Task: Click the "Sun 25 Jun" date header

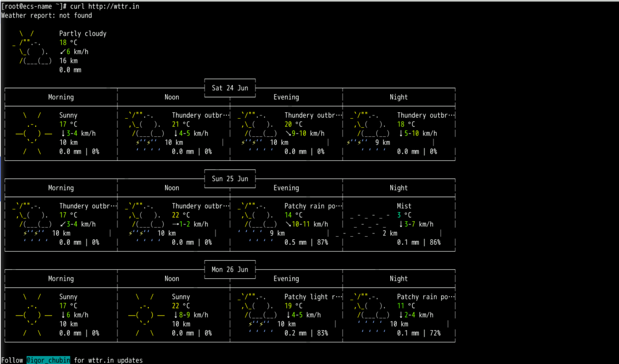Action: tap(230, 179)
